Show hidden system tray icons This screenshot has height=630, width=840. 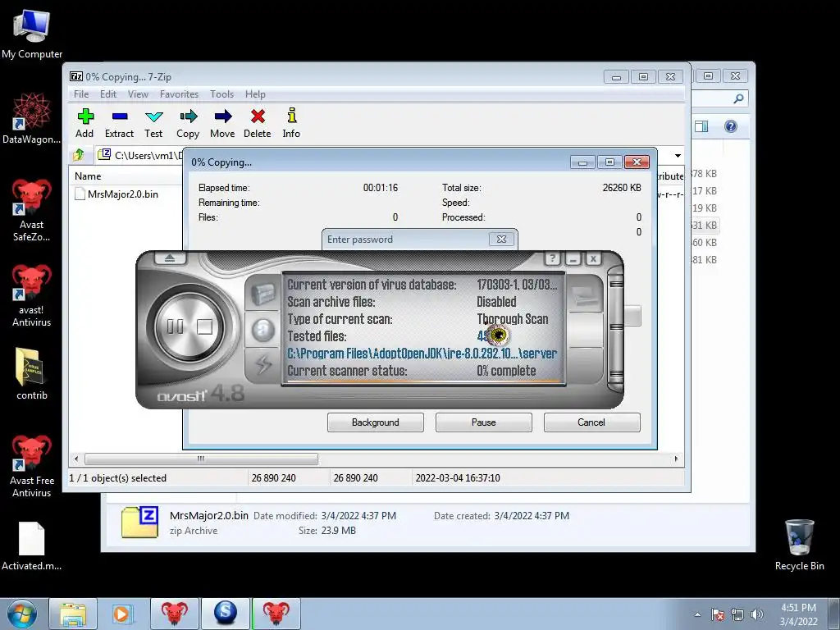tap(697, 614)
